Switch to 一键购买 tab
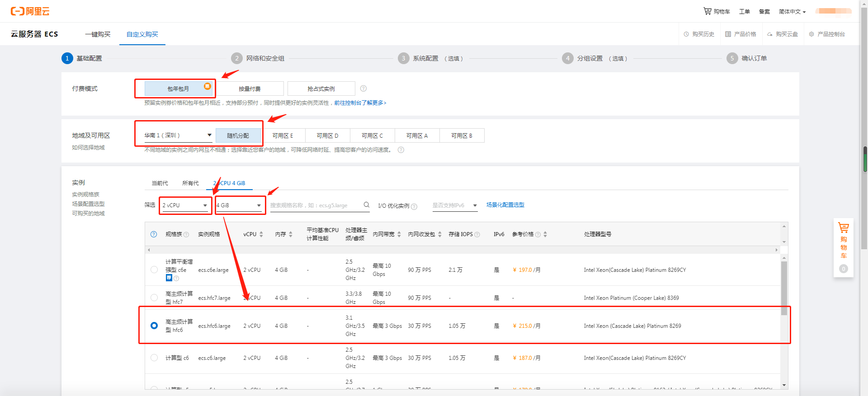 [x=98, y=34]
